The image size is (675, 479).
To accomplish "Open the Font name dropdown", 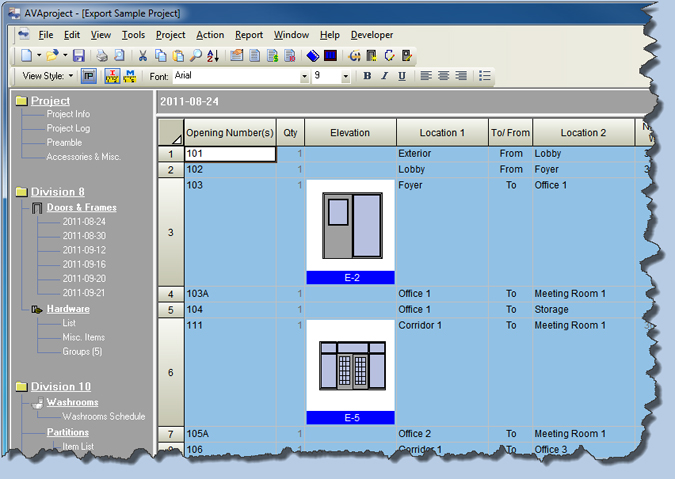I will click(304, 76).
